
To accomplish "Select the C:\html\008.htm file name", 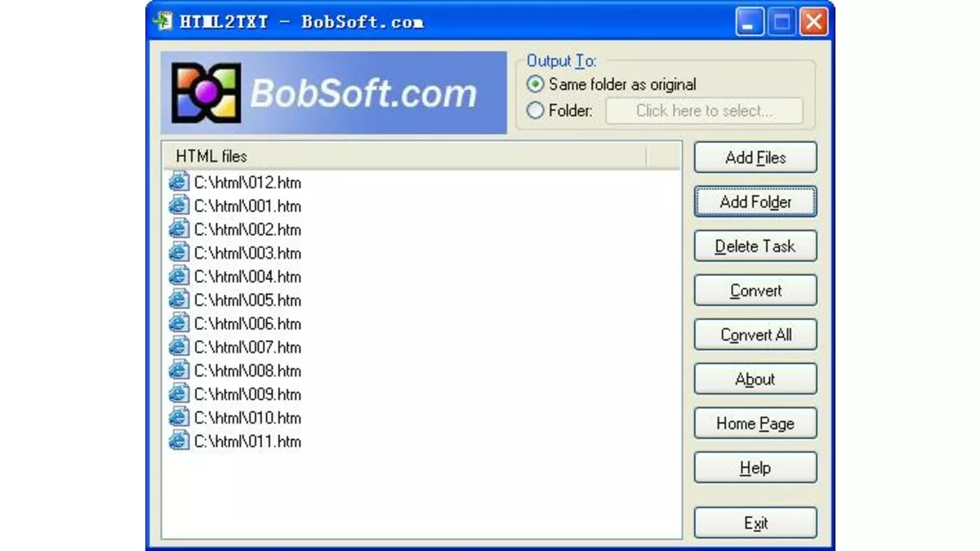I will coord(247,371).
